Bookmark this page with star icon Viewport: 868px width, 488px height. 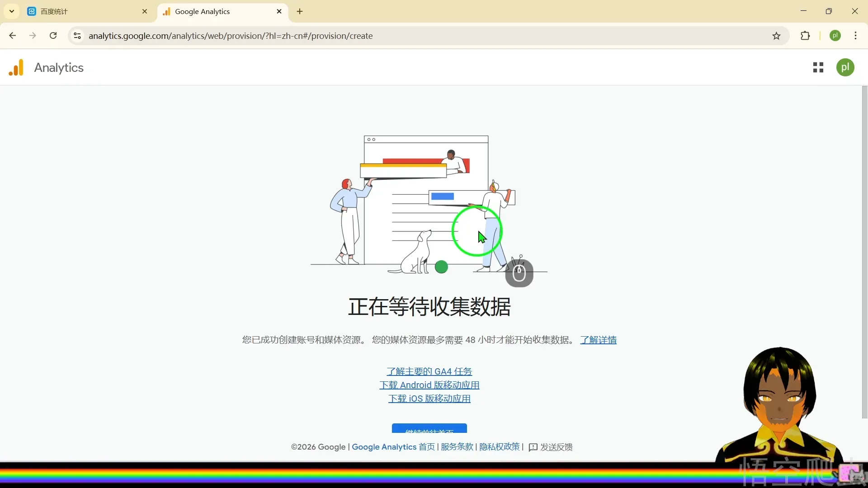pos(776,36)
